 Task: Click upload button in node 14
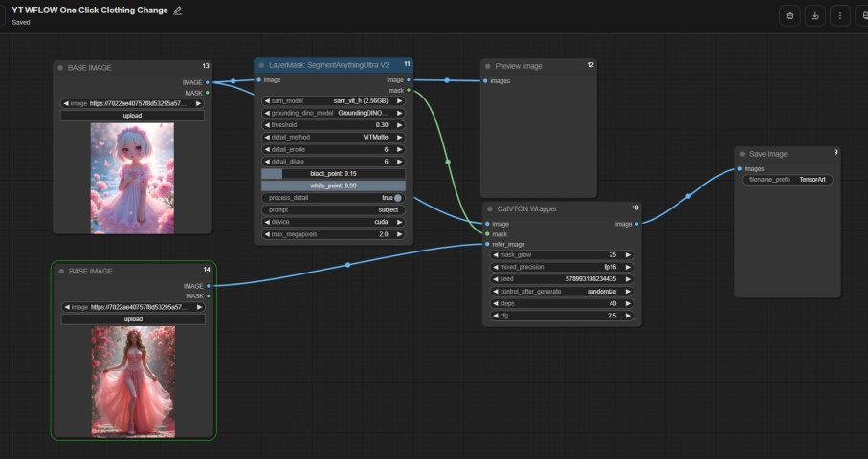tap(133, 319)
